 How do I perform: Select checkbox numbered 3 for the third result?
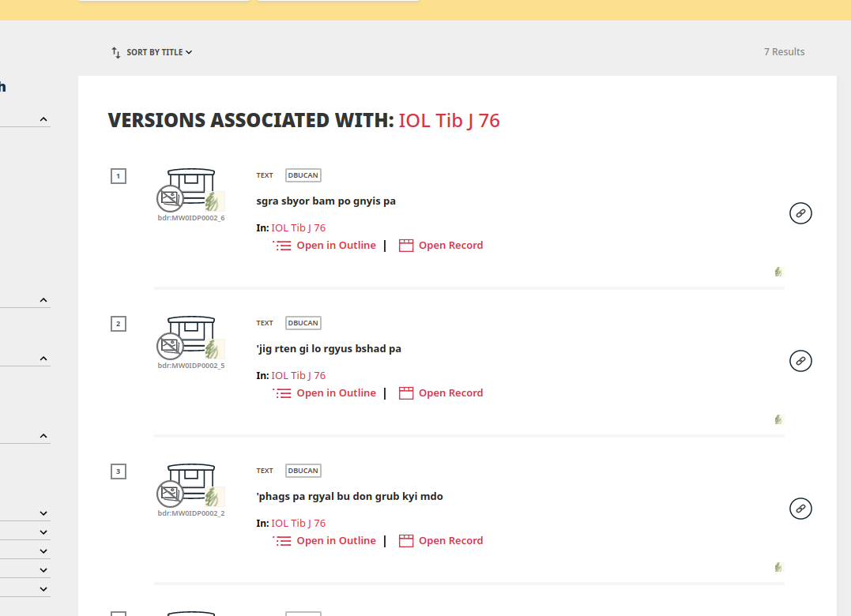(119, 471)
